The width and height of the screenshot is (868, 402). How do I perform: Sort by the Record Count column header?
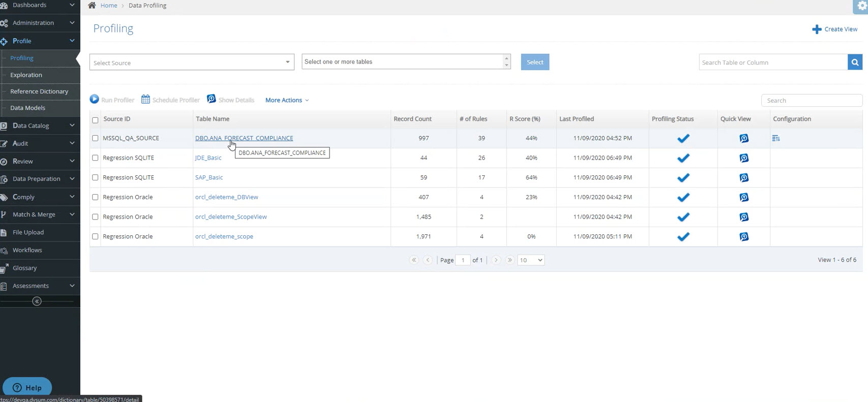tap(412, 119)
